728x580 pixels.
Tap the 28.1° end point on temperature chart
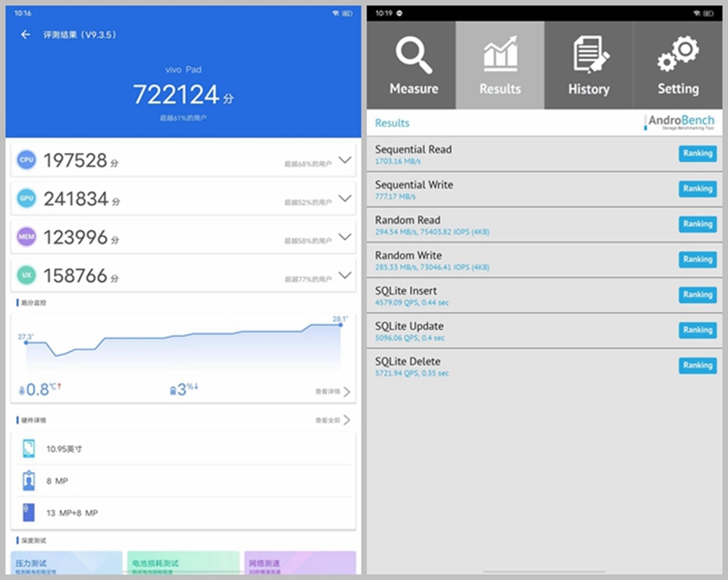click(x=341, y=325)
